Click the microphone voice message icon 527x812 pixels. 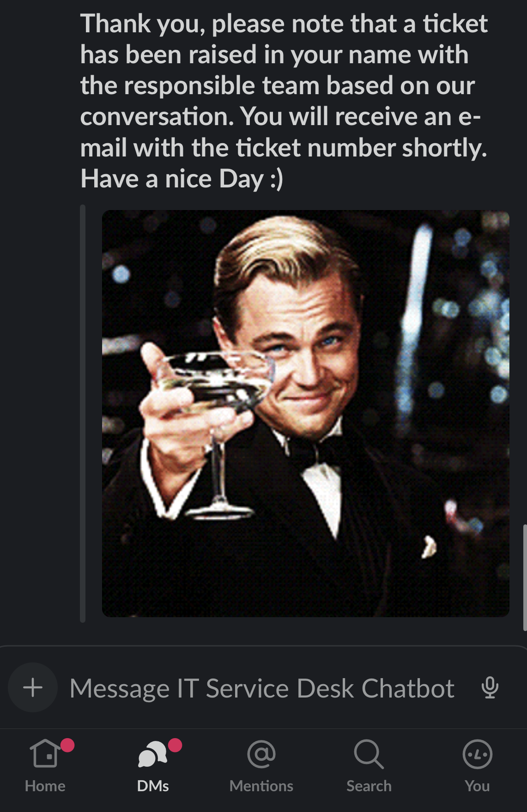point(490,688)
